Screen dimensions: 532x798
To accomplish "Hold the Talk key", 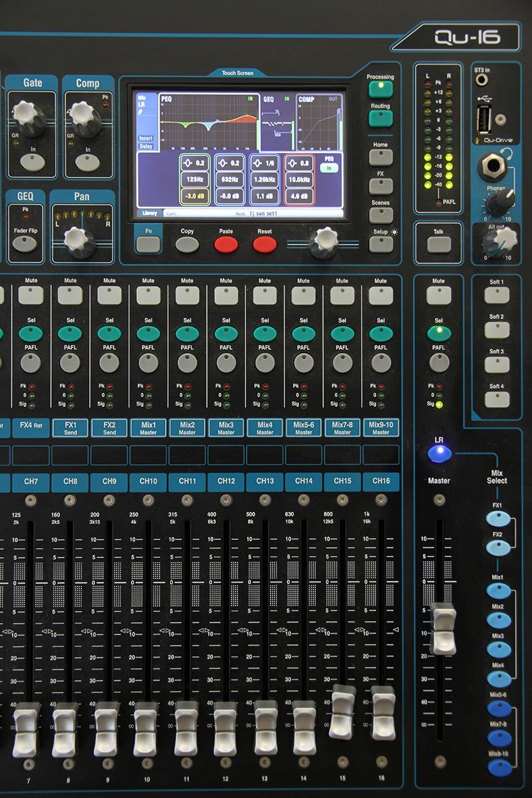I will coord(439,244).
